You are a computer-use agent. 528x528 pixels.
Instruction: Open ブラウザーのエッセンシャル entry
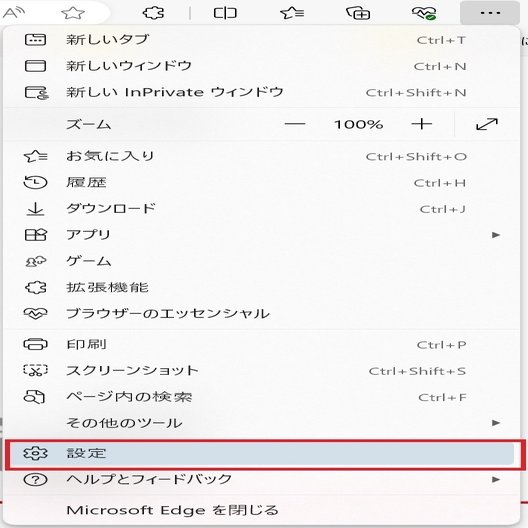coord(261,314)
